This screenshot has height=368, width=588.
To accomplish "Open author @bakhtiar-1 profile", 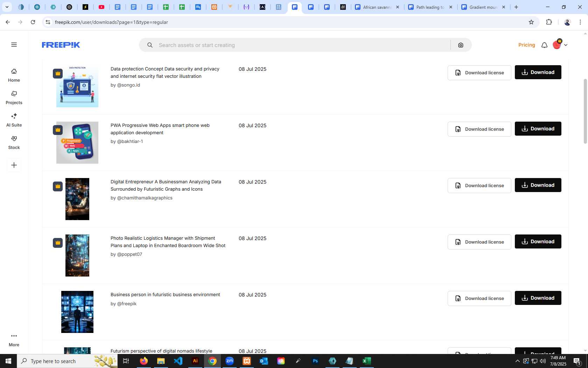I will pyautogui.click(x=130, y=141).
